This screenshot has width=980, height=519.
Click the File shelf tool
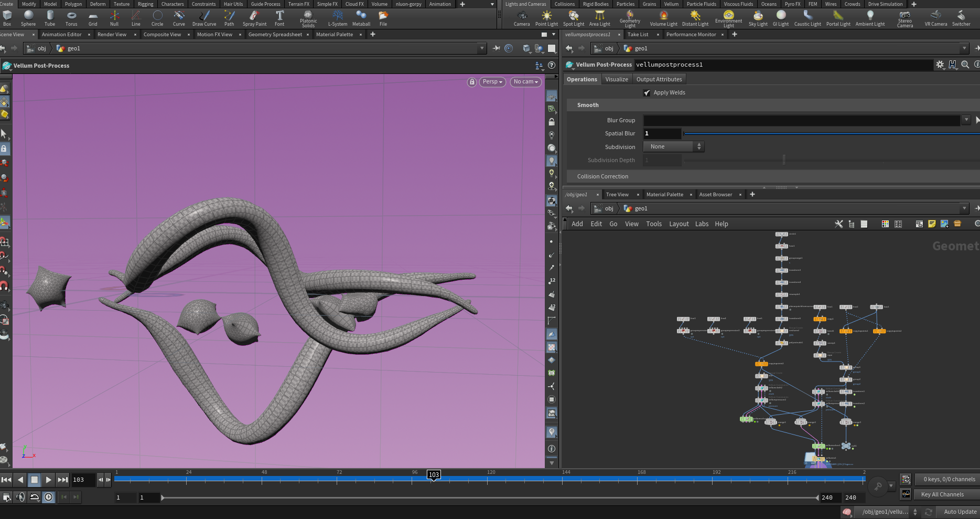(x=383, y=18)
